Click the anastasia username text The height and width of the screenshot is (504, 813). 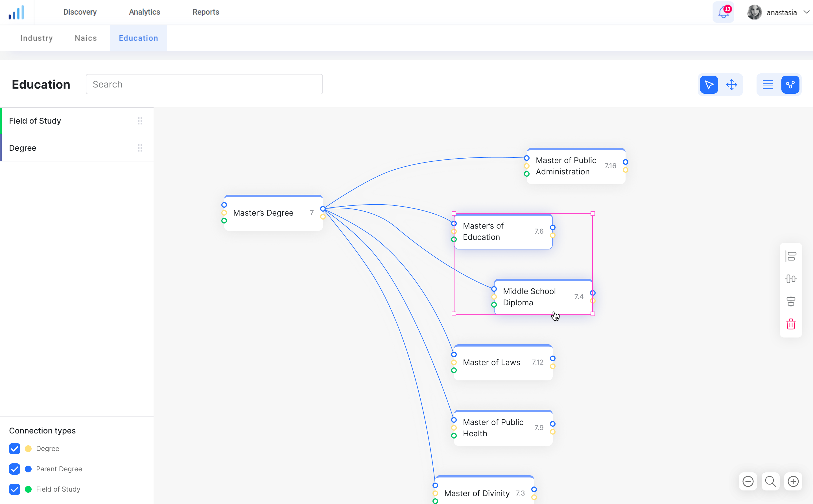(782, 13)
